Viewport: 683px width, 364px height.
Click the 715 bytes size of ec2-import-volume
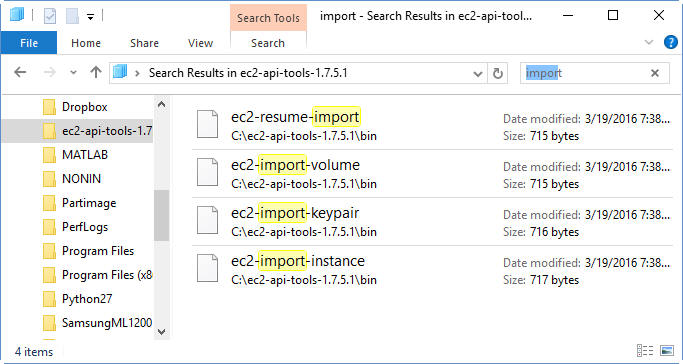pos(555,184)
